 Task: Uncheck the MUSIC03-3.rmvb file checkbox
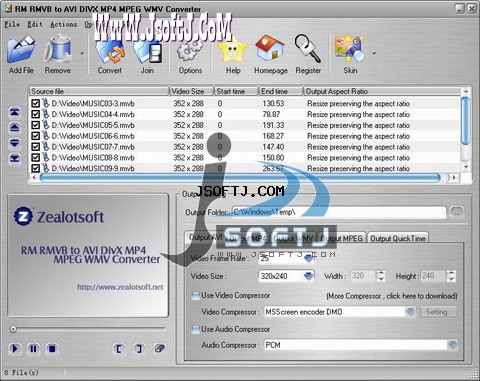[x=35, y=103]
